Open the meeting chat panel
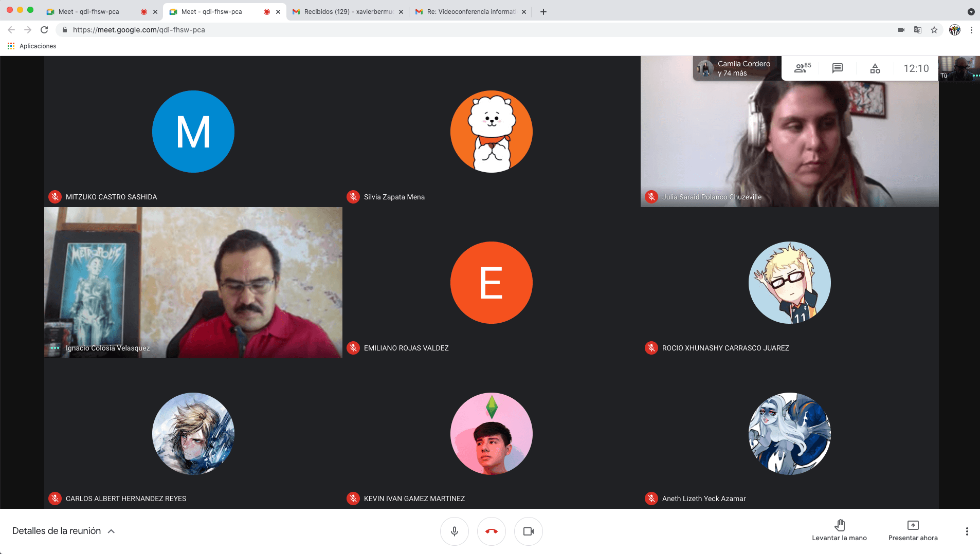The height and width of the screenshot is (554, 980). coord(837,68)
